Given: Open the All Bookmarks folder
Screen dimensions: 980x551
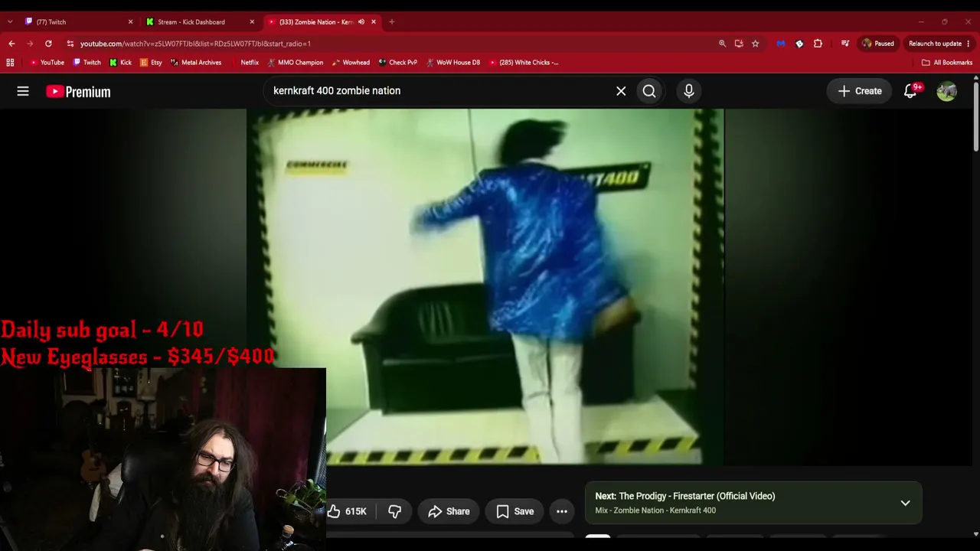Looking at the screenshot, I should click(x=947, y=63).
